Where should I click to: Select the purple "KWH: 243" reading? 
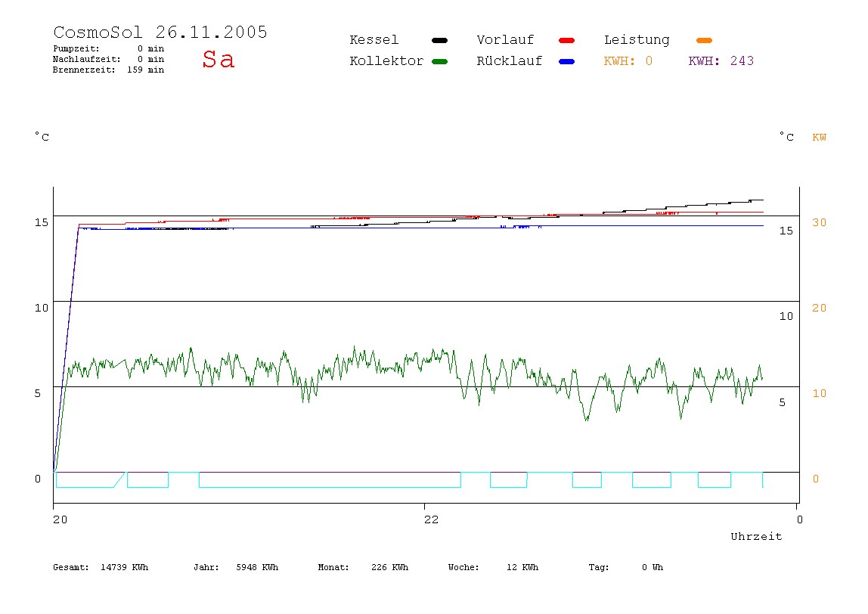coord(721,61)
